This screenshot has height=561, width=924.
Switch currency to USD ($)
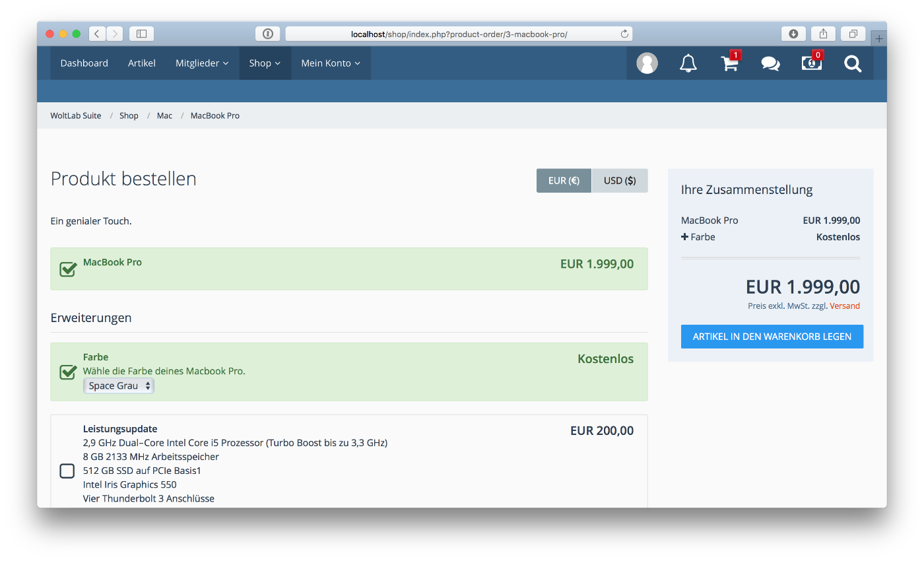click(620, 181)
